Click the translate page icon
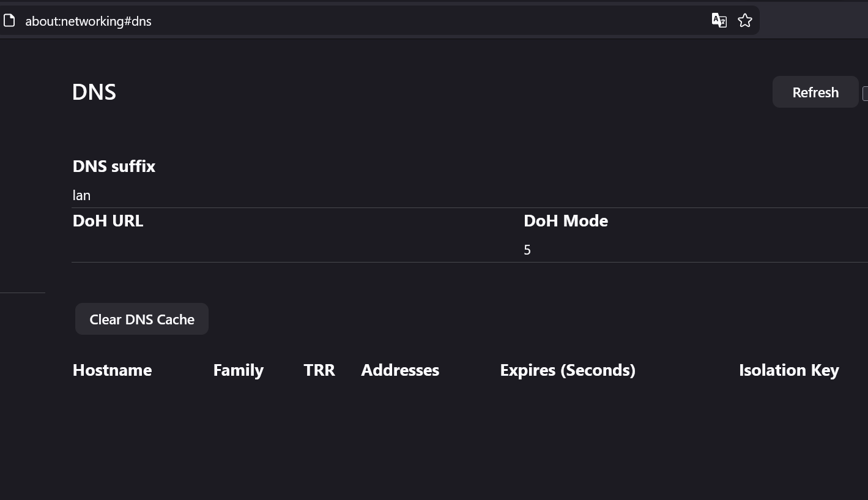868x500 pixels. pyautogui.click(x=719, y=21)
